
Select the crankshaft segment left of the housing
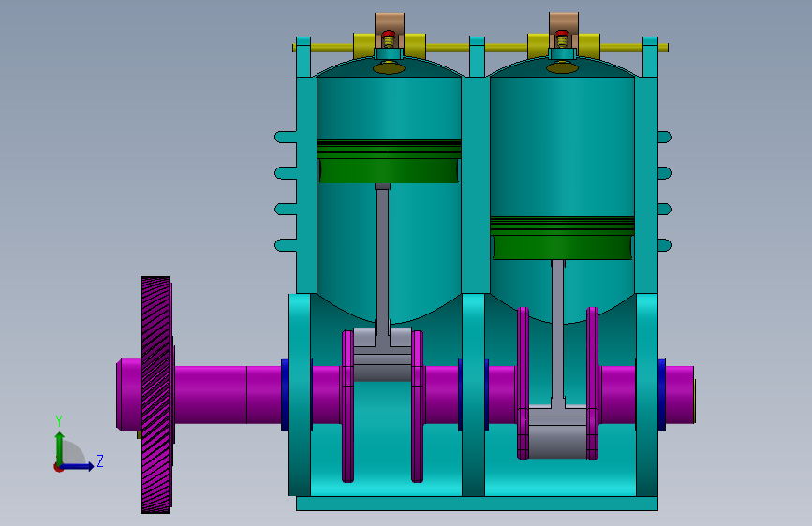click(228, 395)
